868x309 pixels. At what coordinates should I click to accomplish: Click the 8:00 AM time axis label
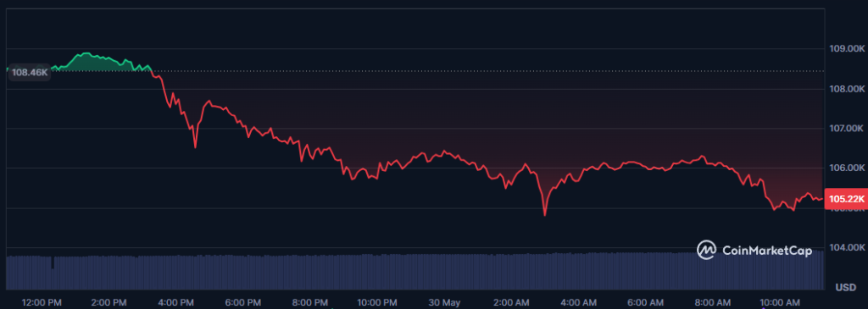click(712, 302)
